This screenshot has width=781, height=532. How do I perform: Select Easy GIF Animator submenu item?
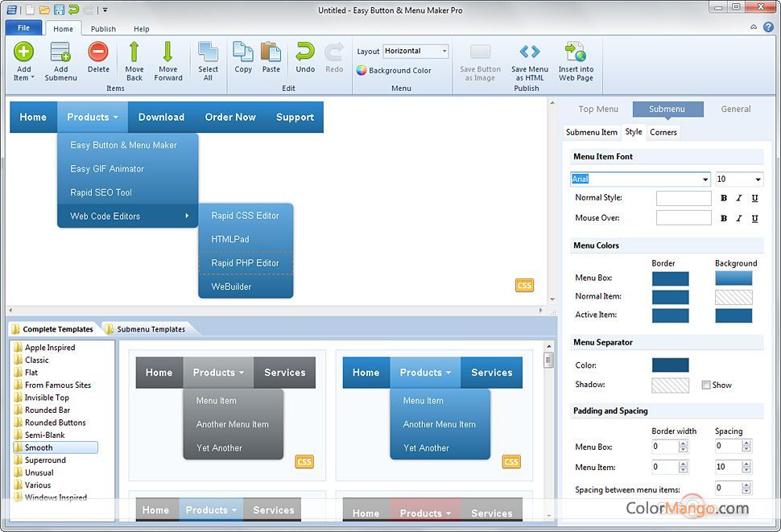[127, 169]
